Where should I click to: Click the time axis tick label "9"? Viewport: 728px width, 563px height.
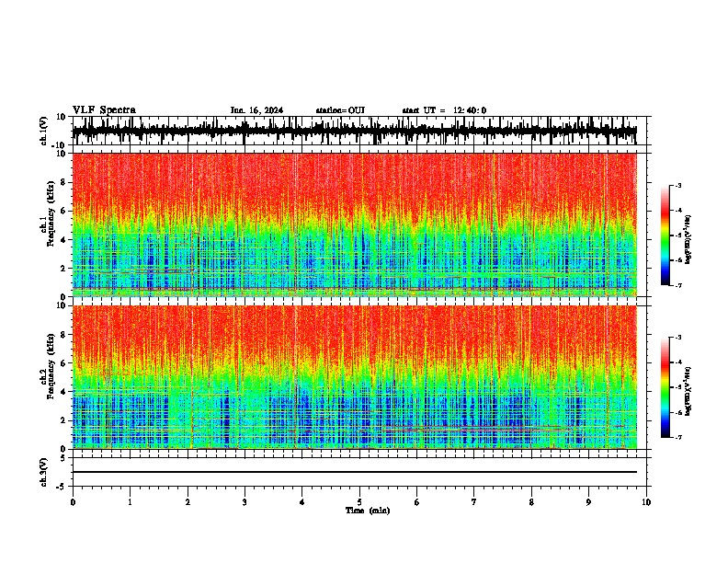point(588,502)
